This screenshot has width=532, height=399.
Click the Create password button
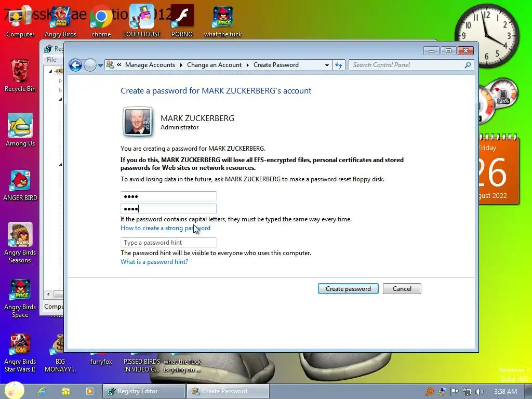(348, 289)
